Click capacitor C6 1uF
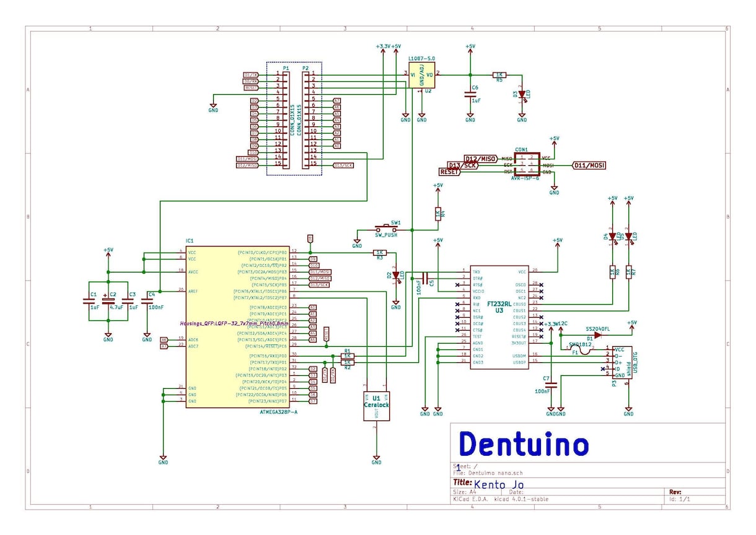The image size is (756, 535). 470,94
